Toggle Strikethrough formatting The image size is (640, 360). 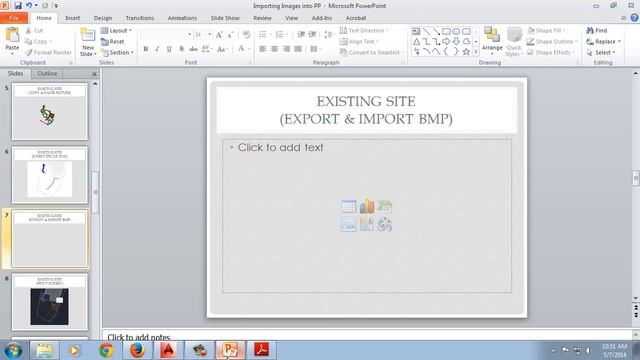(193, 49)
